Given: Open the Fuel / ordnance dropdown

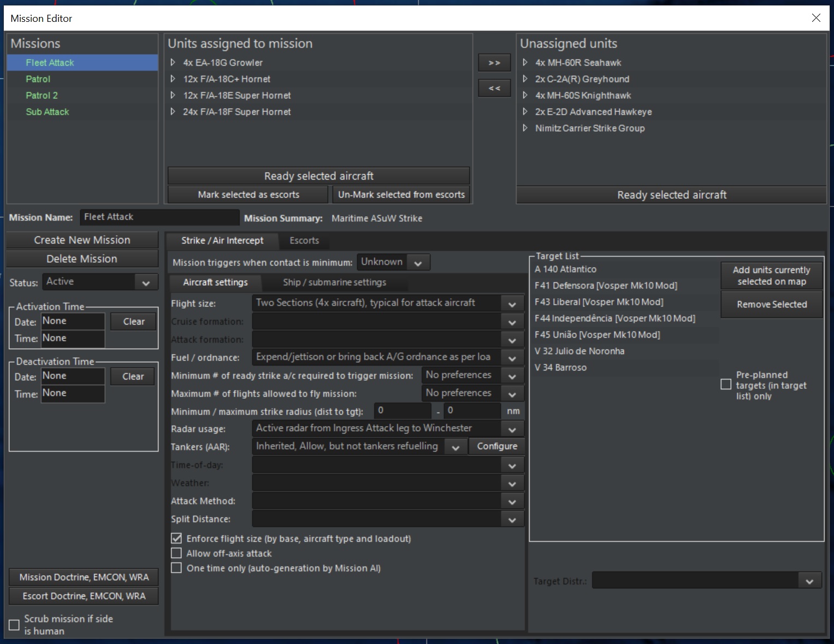Looking at the screenshot, I should point(388,358).
